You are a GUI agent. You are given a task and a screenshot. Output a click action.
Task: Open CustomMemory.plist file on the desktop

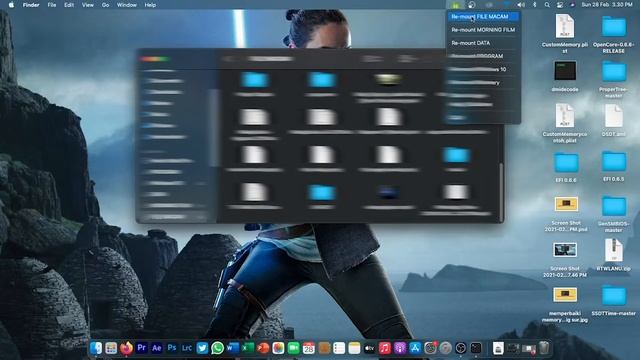click(x=565, y=27)
